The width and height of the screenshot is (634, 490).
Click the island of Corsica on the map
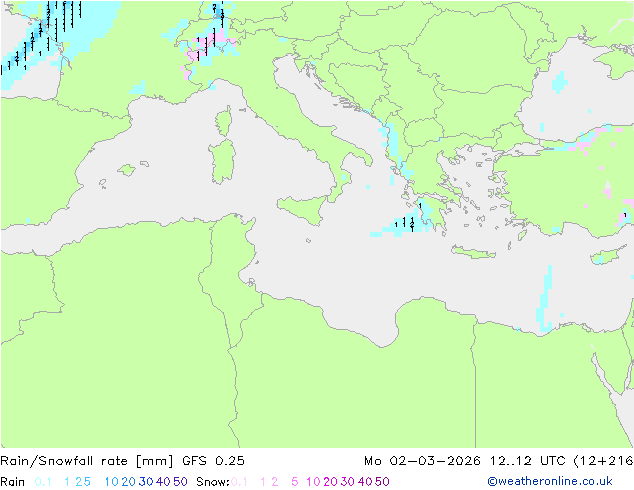[x=224, y=121]
